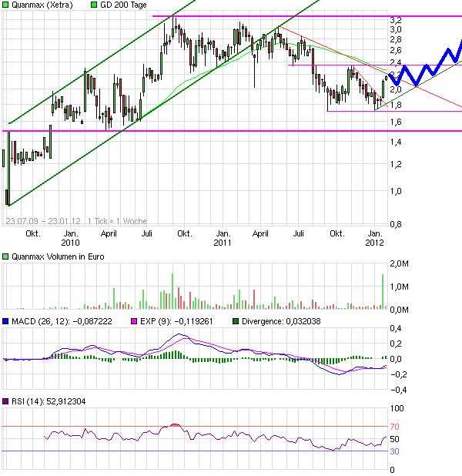Click the Quanmax Volumen legend square
Viewport: 462px width, 476px height.
6,256
